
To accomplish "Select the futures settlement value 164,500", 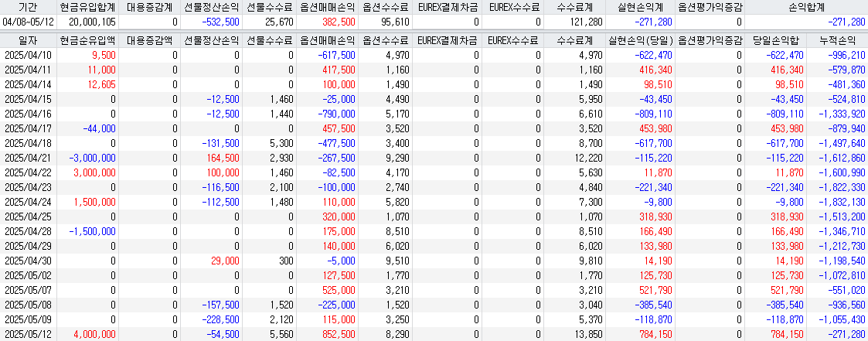I will (x=223, y=158).
